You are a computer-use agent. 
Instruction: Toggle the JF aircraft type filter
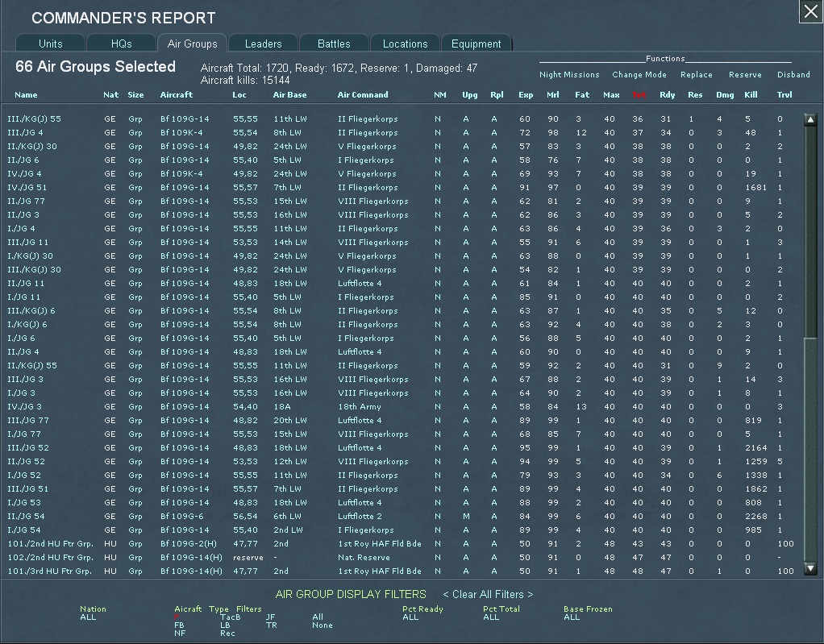(x=270, y=617)
